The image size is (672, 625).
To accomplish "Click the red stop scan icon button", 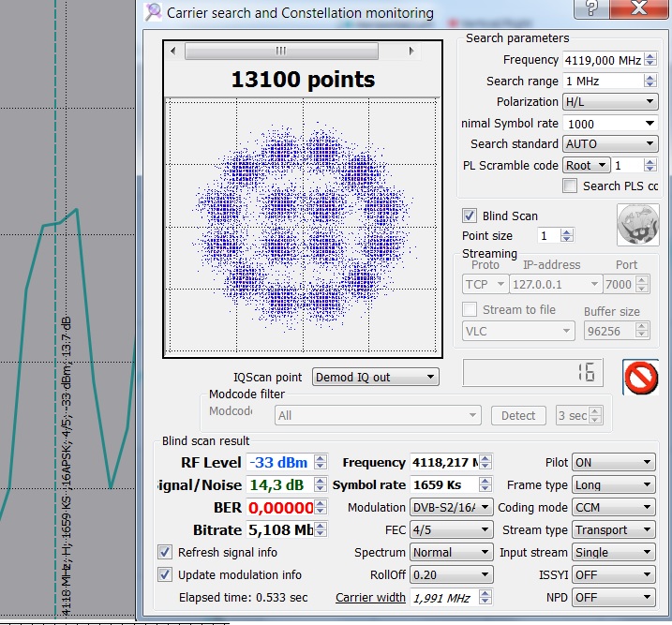I will [x=640, y=378].
